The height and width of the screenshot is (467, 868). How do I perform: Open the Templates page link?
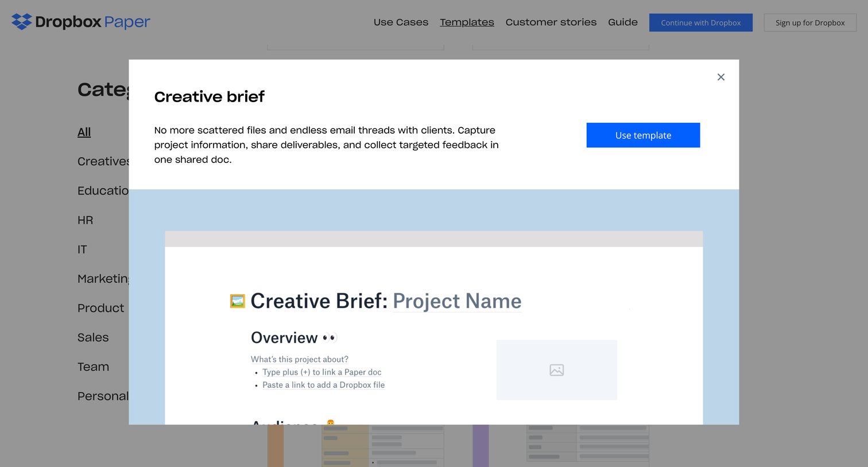[x=467, y=22]
